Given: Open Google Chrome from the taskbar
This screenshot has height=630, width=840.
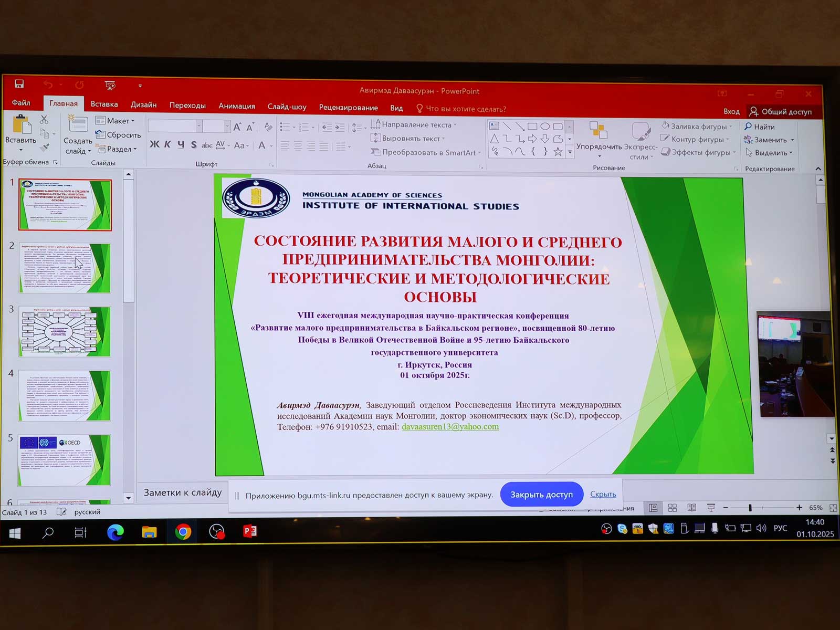Looking at the screenshot, I should pos(183,532).
